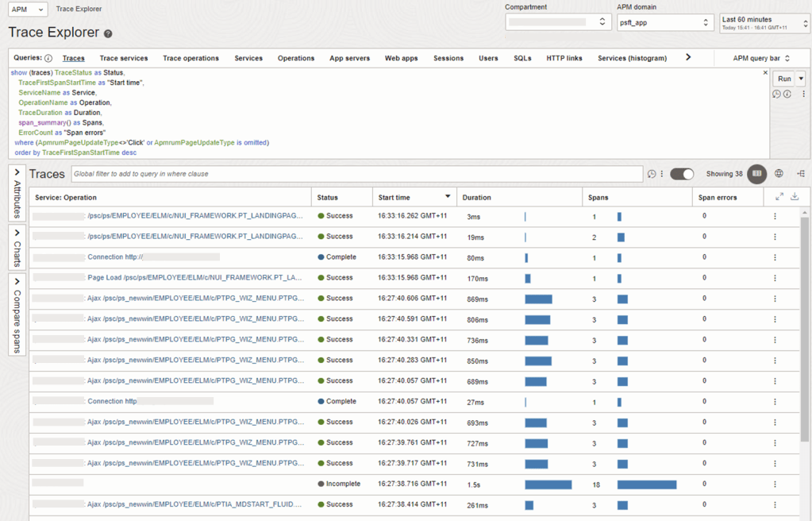Expand the Attributes side panel
This screenshot has width=812, height=521.
(17, 192)
